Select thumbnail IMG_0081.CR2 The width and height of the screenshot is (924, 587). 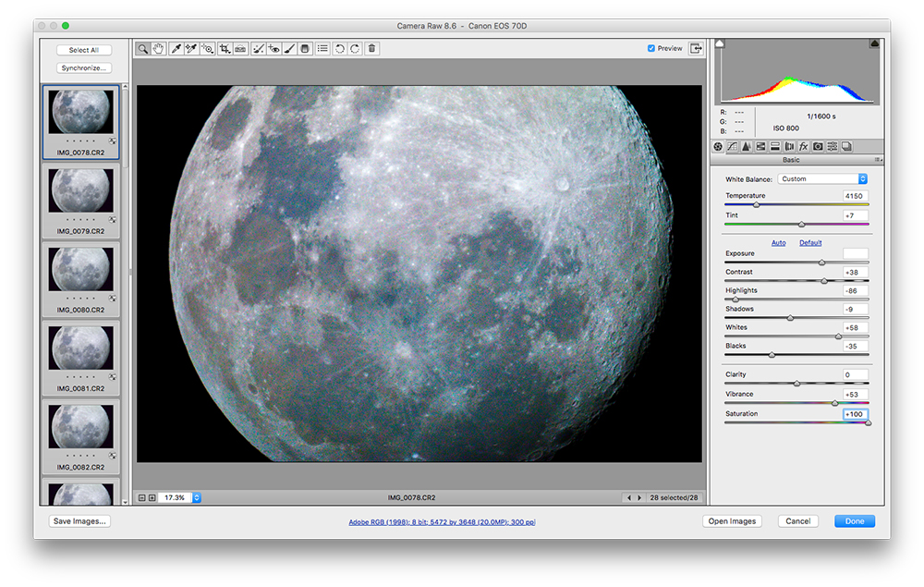click(80, 358)
